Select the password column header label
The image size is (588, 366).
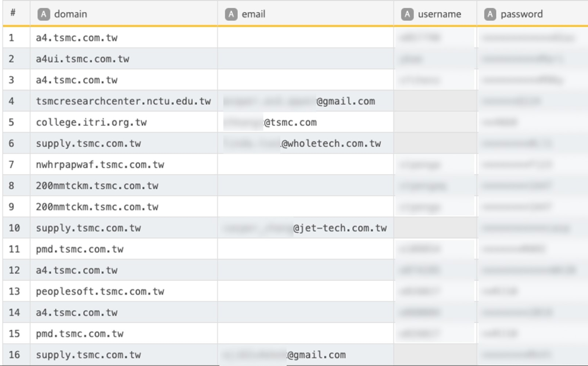tap(521, 14)
